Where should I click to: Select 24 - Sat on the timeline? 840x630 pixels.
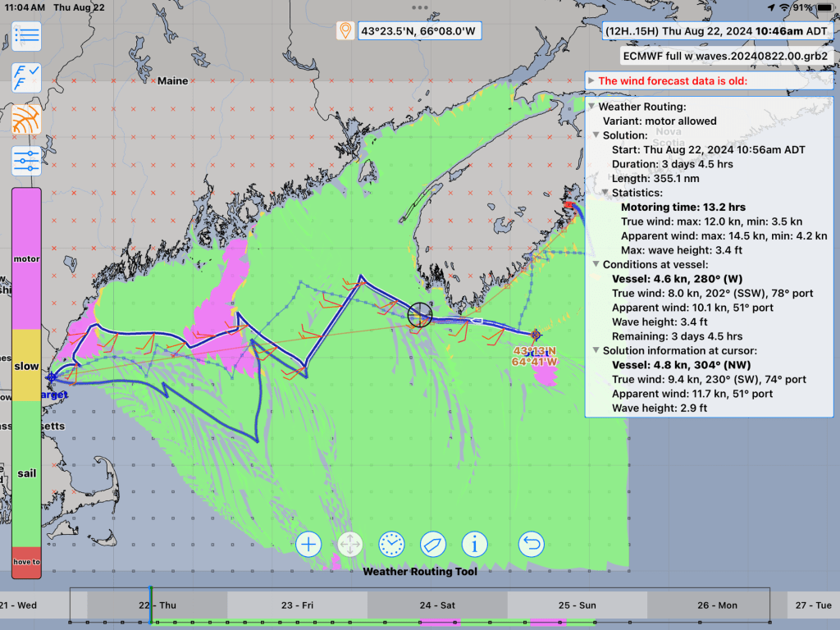click(437, 605)
